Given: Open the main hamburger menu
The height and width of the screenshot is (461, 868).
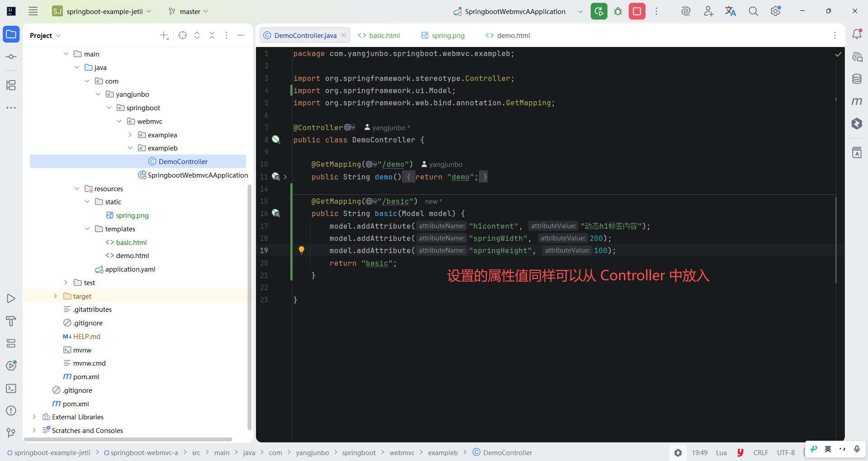Looking at the screenshot, I should (x=33, y=11).
